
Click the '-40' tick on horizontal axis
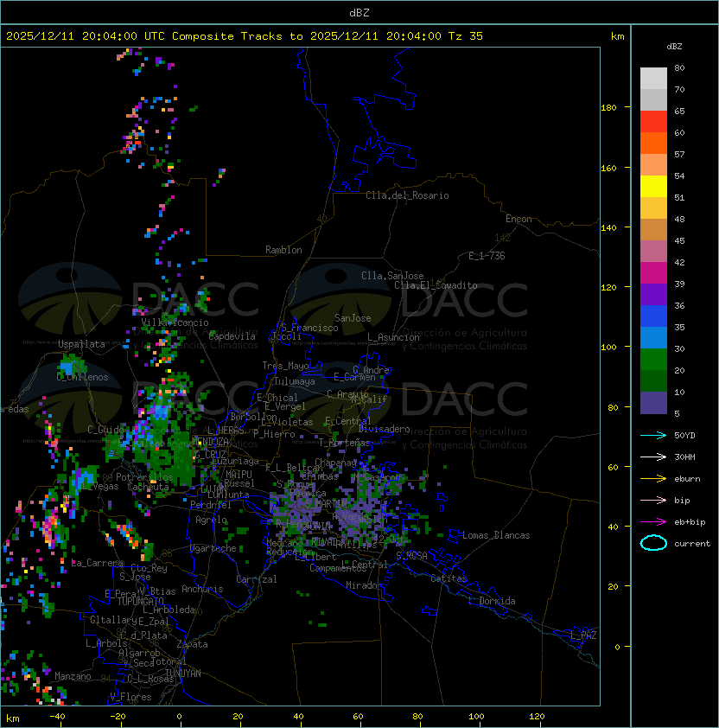(x=57, y=717)
